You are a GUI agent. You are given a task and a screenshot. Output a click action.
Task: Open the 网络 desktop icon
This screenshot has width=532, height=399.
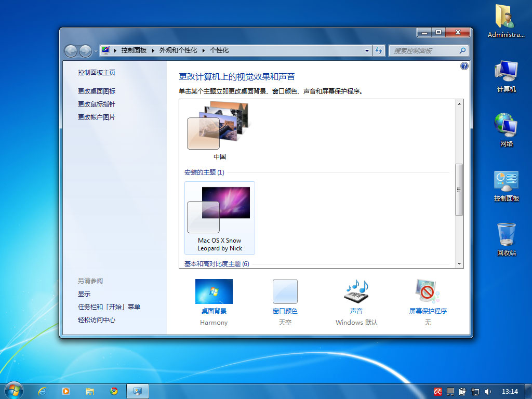(x=506, y=130)
